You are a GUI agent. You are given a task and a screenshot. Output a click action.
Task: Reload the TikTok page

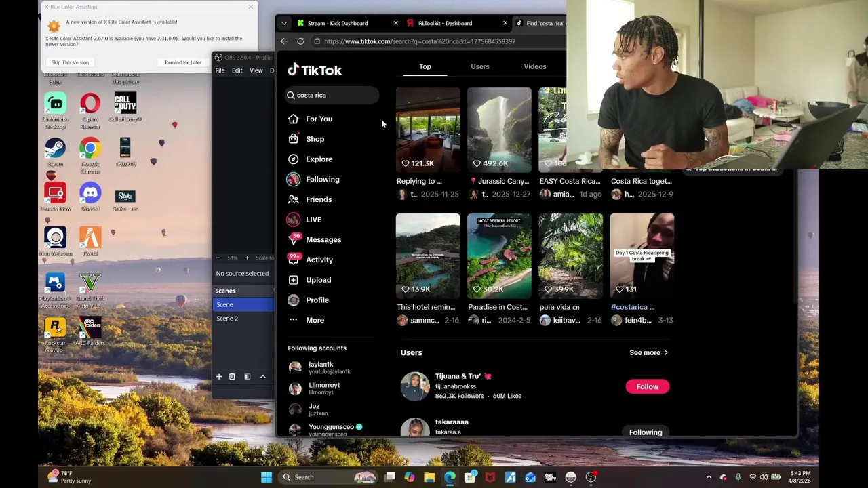pyautogui.click(x=300, y=41)
